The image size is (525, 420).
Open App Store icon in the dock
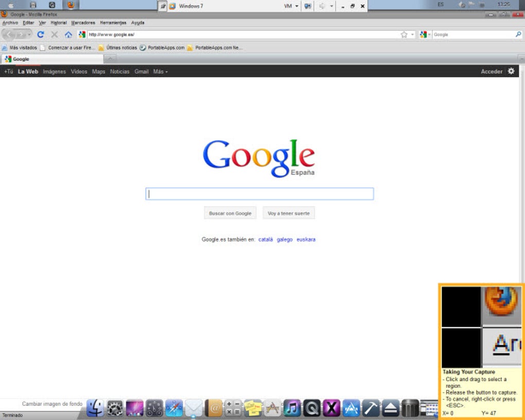(351, 408)
